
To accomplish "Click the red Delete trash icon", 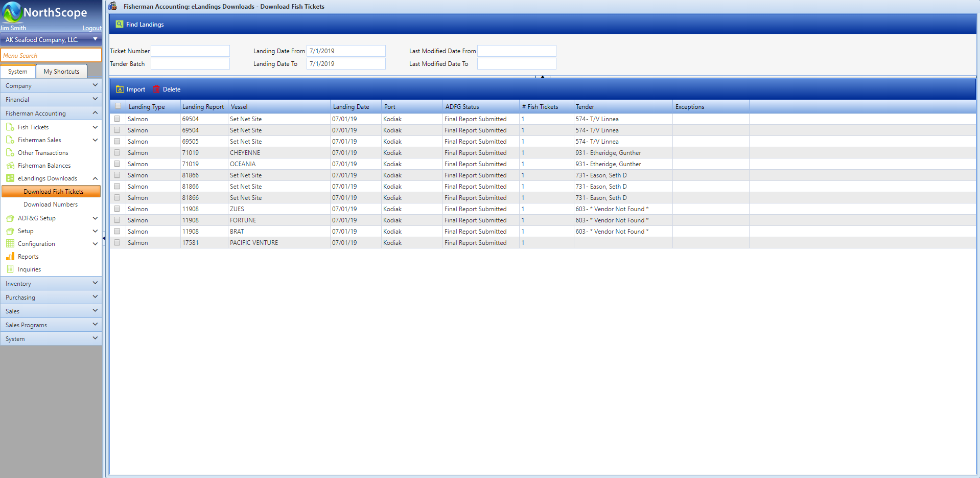I will point(156,89).
